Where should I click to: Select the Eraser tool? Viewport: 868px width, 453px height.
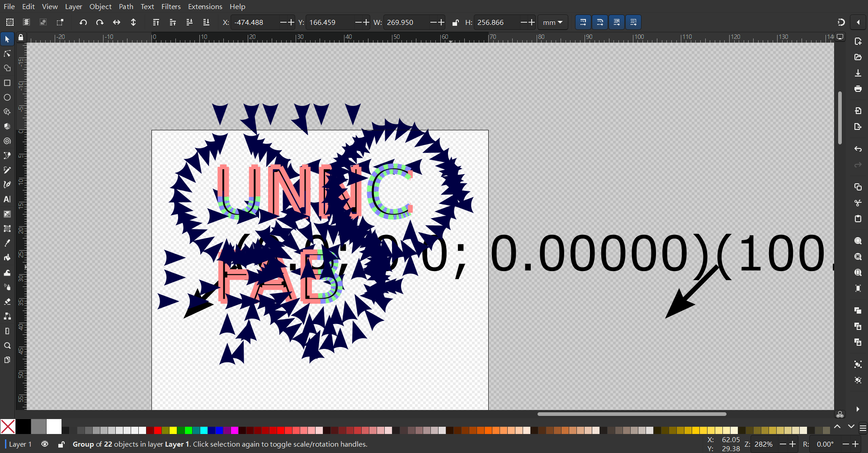point(7,301)
